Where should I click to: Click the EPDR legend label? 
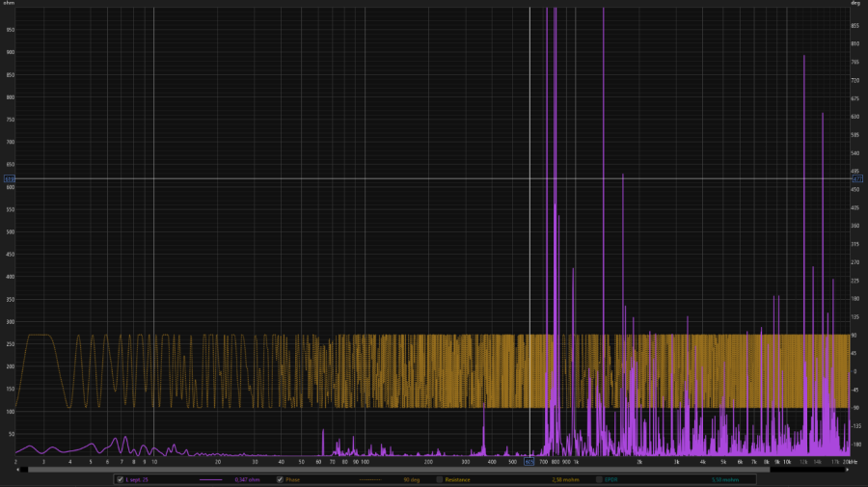pyautogui.click(x=611, y=480)
